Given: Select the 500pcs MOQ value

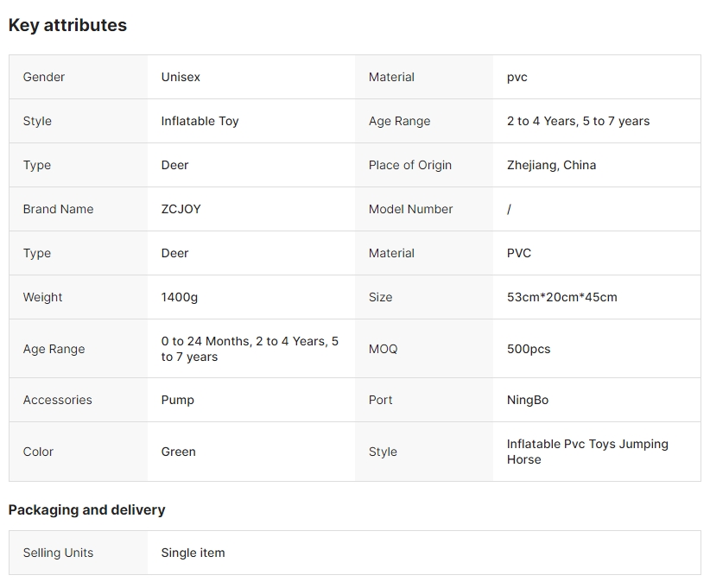Looking at the screenshot, I should 528,349.
